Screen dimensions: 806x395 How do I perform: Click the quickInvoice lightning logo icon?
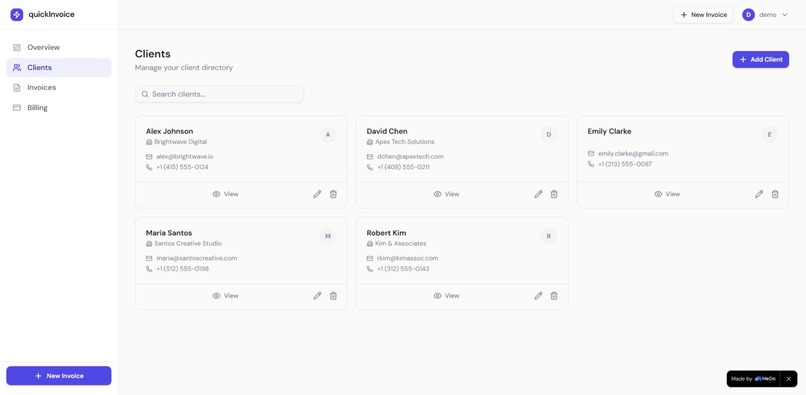(17, 14)
